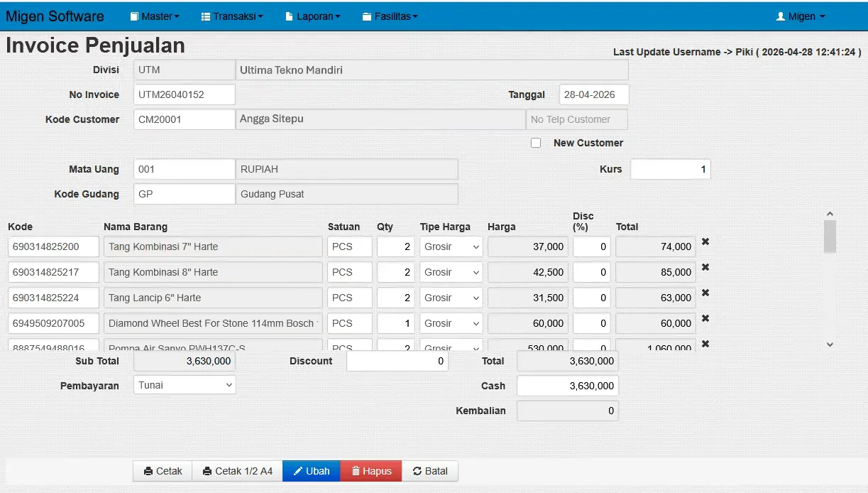
Task: Click the Kembalian value field
Action: click(x=568, y=411)
